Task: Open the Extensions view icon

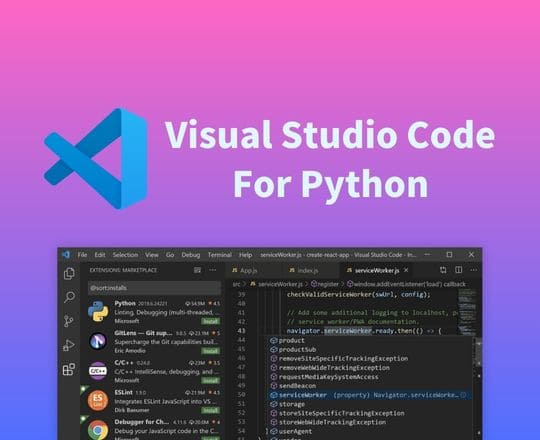Action: (69, 369)
